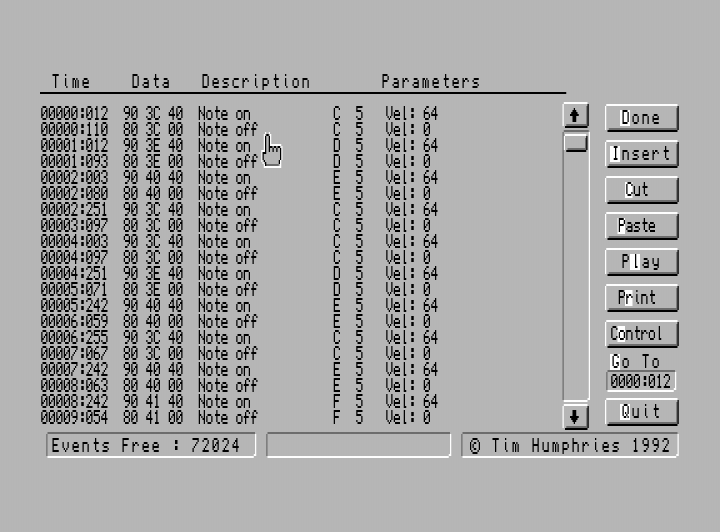Play the event list
The width and height of the screenshot is (720, 532).
[x=641, y=262]
